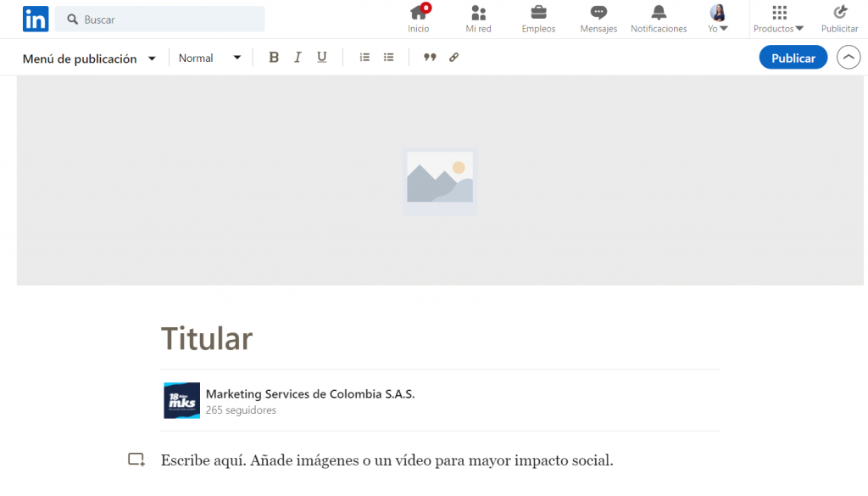Create a bulleted list
The width and height of the screenshot is (868, 496).
pyautogui.click(x=388, y=57)
